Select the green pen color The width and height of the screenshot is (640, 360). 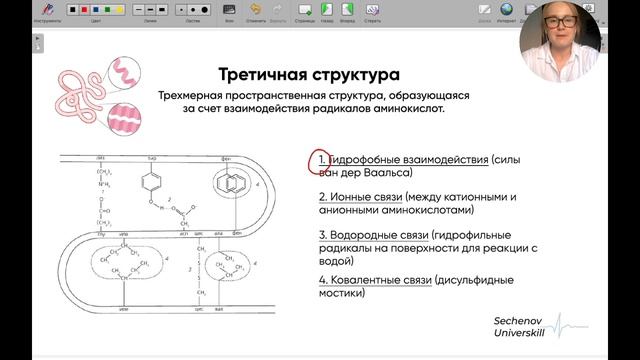[x=107, y=10]
